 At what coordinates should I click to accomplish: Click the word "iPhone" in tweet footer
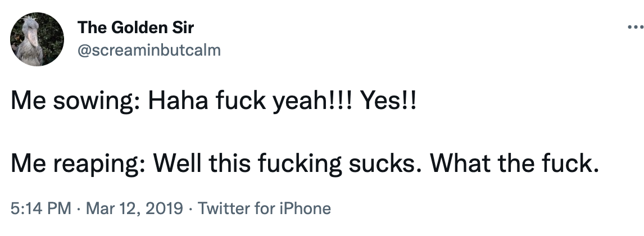pos(305,209)
